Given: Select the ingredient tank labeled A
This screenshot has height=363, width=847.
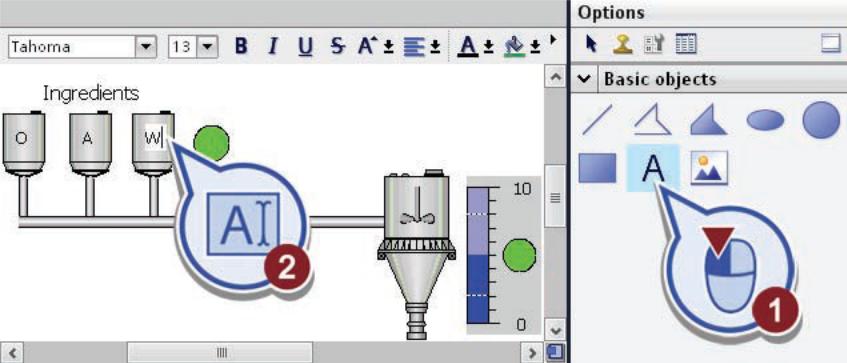Looking at the screenshot, I should pyautogui.click(x=90, y=143).
